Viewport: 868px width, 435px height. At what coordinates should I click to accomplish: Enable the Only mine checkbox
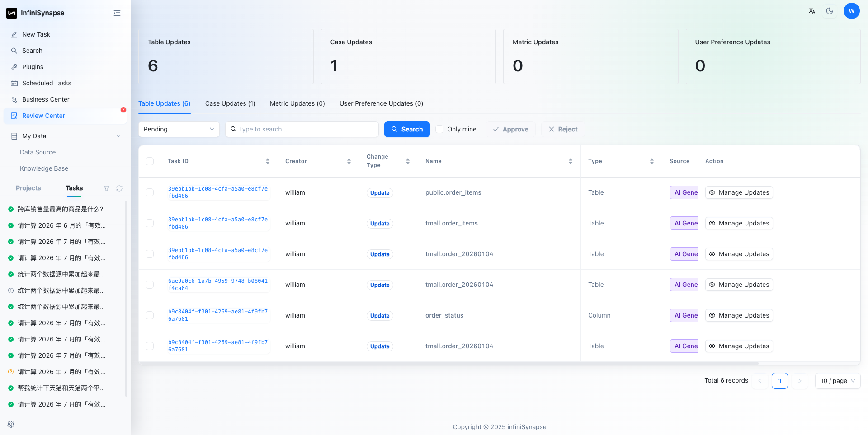[439, 129]
